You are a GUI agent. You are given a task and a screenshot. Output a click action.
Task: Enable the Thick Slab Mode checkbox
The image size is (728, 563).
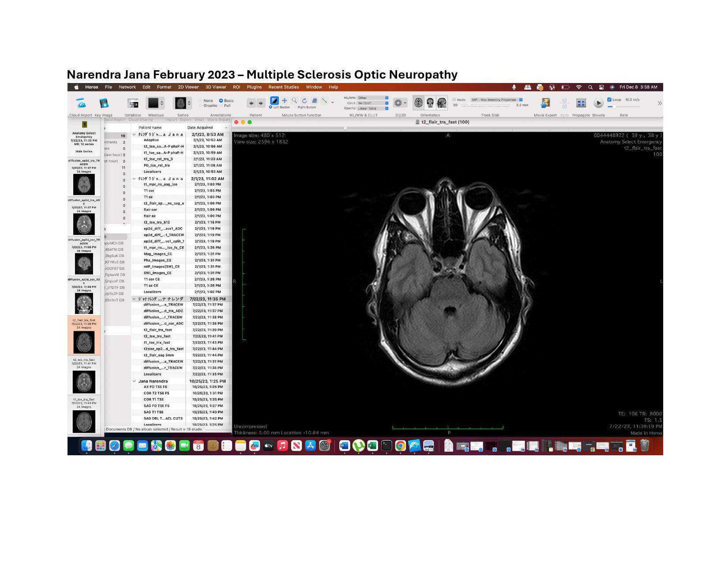[x=454, y=100]
